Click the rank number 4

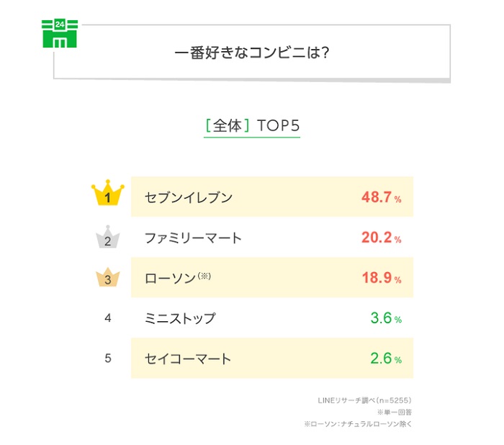point(108,318)
